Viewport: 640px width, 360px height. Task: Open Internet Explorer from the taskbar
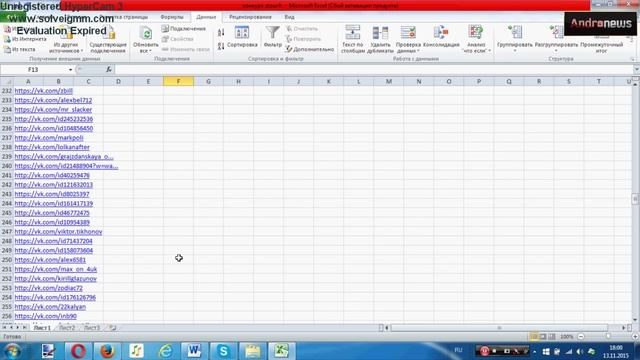point(165,351)
